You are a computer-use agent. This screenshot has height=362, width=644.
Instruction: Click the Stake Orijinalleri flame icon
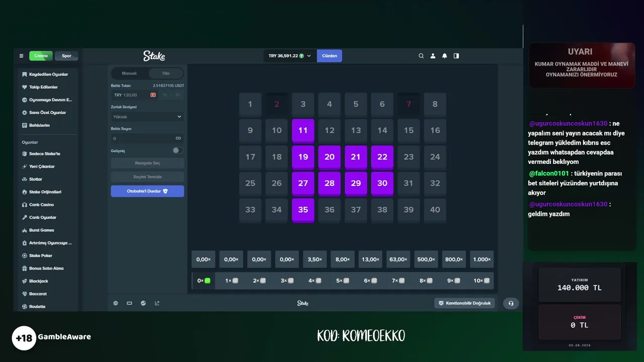click(x=25, y=192)
